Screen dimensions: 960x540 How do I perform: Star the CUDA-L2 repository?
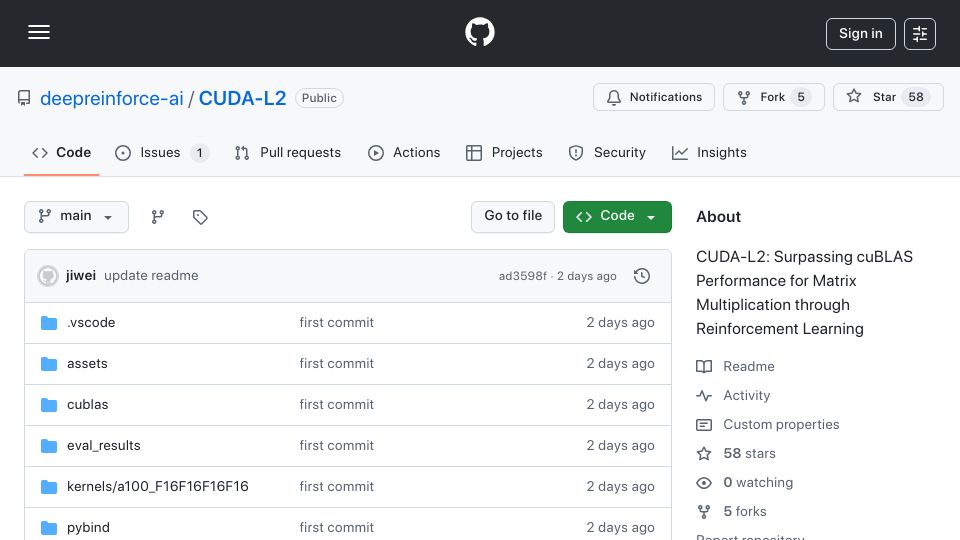coord(888,97)
